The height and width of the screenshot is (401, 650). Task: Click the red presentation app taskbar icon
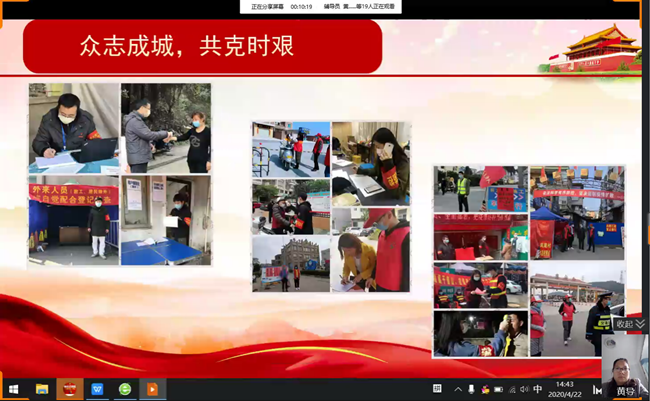pos(70,389)
